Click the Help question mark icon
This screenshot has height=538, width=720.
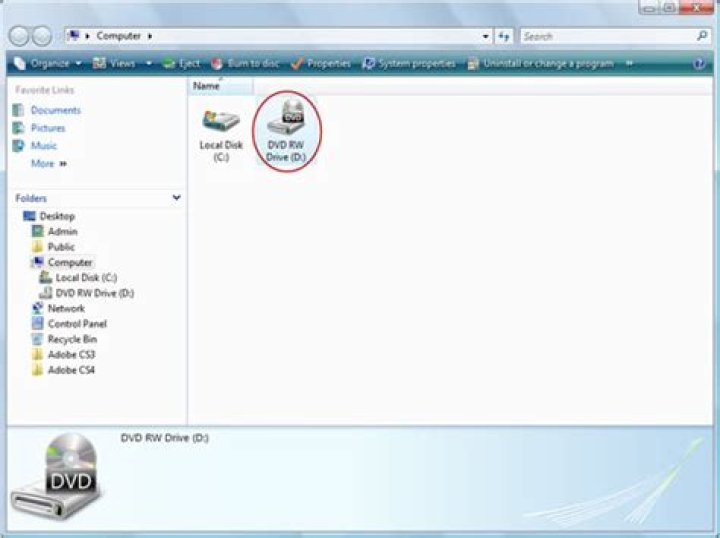(699, 63)
